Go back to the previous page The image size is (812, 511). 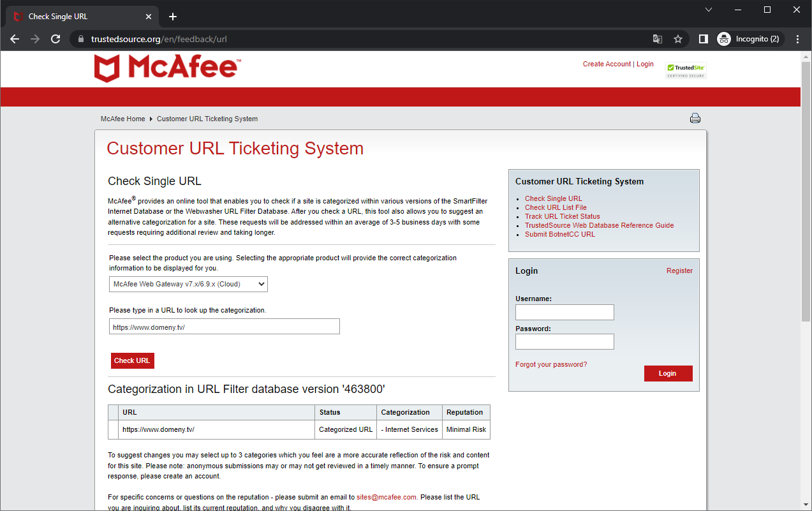(15, 39)
